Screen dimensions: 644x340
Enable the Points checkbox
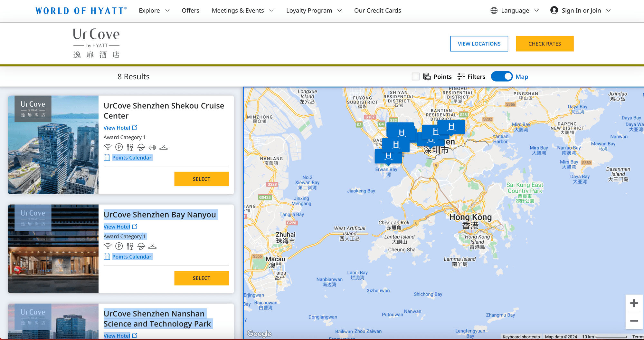tap(415, 77)
